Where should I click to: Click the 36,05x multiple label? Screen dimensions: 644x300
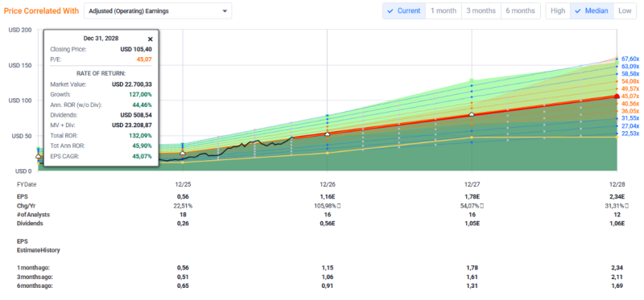630,111
